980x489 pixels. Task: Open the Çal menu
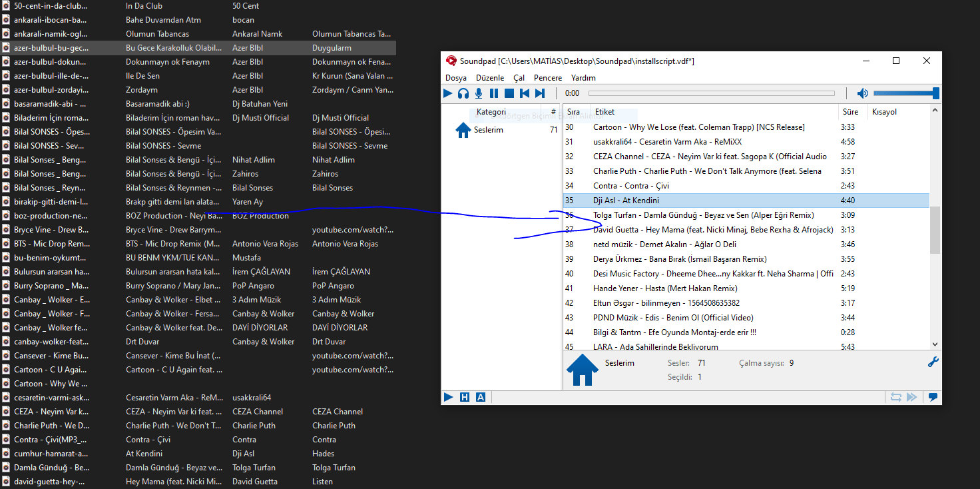(519, 78)
